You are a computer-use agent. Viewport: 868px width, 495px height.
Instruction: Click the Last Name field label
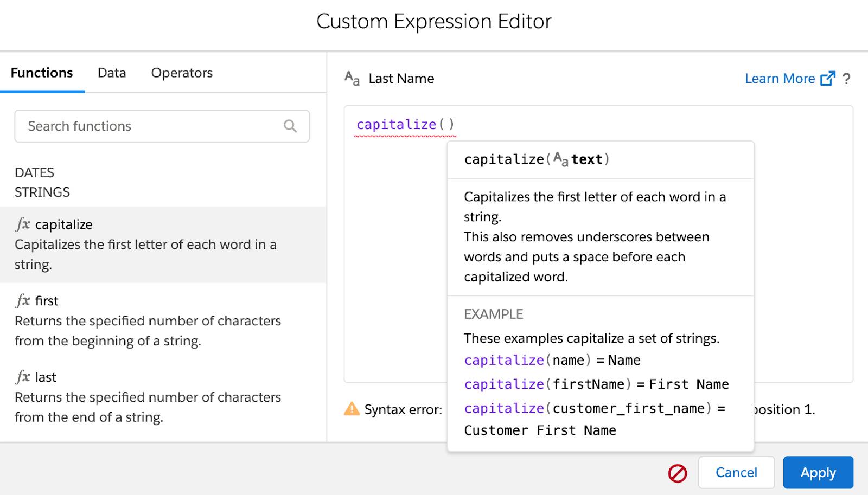pyautogui.click(x=401, y=79)
